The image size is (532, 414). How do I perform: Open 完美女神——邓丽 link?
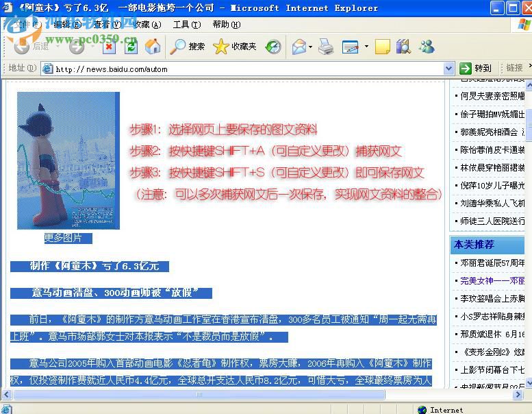click(492, 281)
